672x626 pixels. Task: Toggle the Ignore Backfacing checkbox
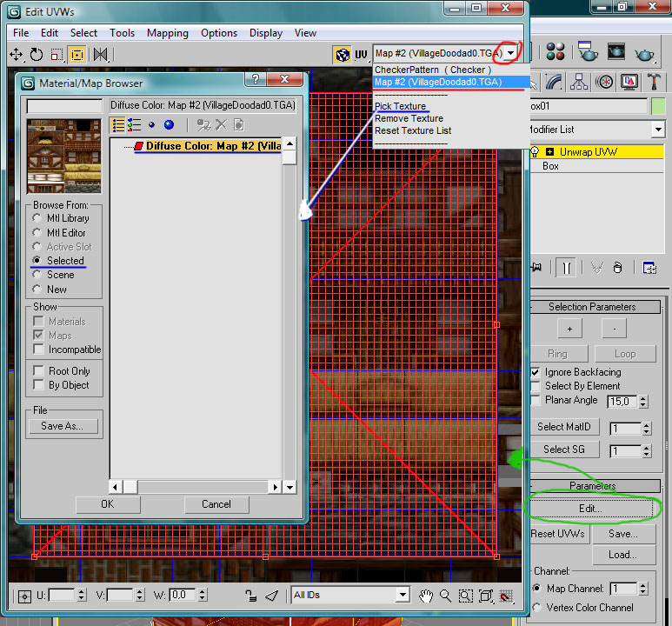[x=536, y=372]
